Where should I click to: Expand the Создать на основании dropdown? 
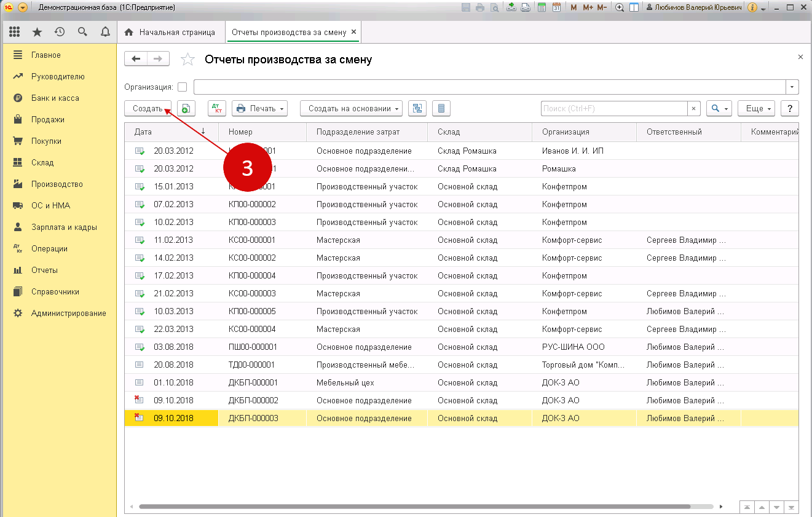pos(351,109)
